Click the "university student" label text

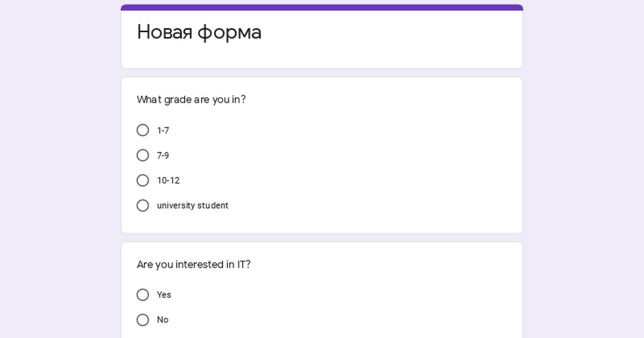coord(193,205)
